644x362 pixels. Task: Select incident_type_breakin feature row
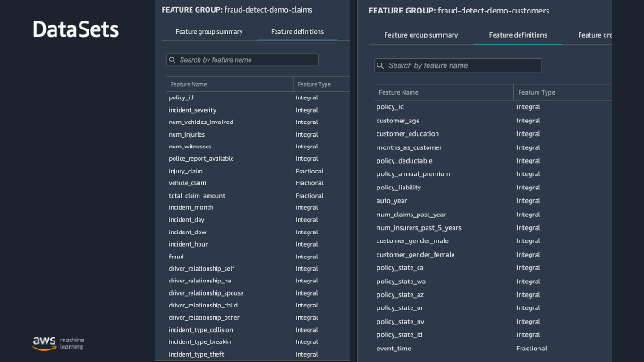[258, 341]
